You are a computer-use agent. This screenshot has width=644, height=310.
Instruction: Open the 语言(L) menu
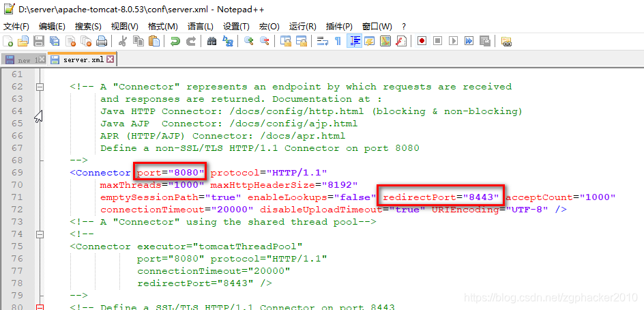click(201, 27)
